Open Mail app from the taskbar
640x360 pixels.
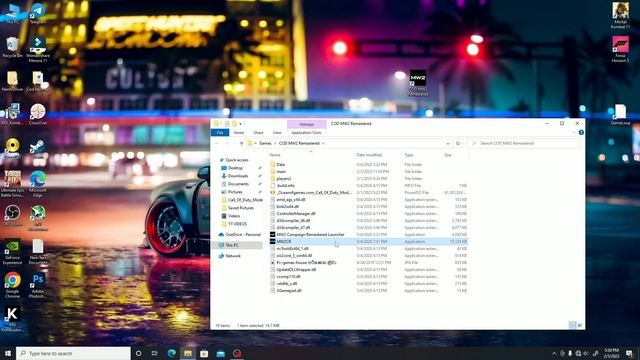click(x=220, y=353)
